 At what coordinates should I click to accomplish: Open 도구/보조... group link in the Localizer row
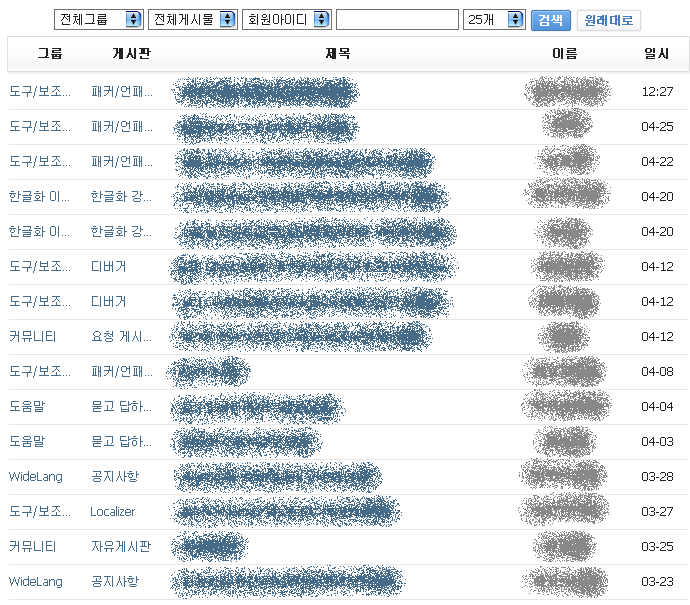coord(40,511)
